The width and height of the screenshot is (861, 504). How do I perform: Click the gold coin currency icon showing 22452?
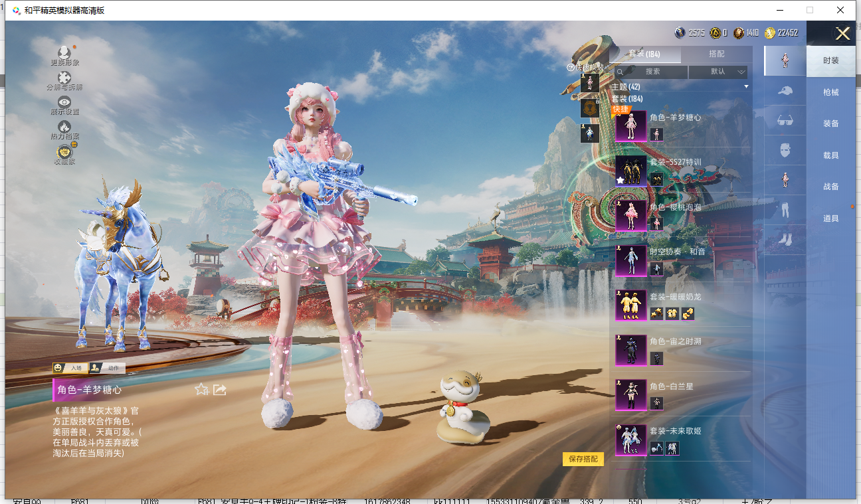click(770, 33)
